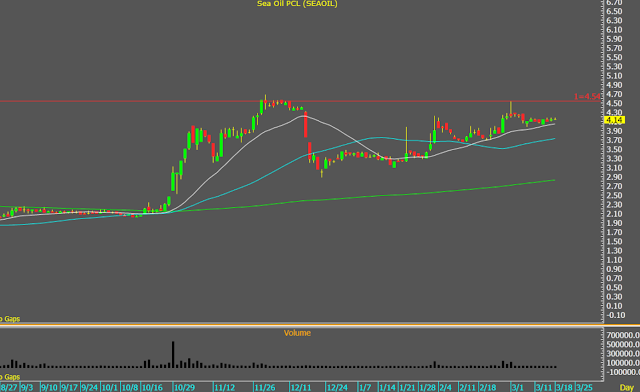Select the 12/11 date label

301,387
